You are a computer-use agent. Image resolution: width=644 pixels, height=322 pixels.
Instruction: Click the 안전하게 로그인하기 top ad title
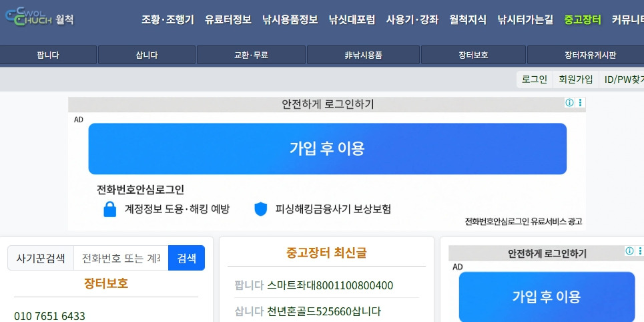328,104
